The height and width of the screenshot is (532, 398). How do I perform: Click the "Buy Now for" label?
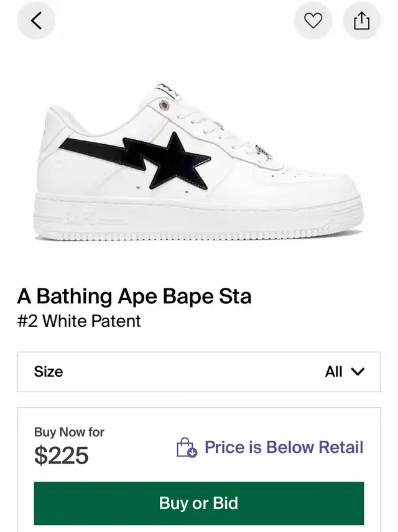pyautogui.click(x=69, y=432)
